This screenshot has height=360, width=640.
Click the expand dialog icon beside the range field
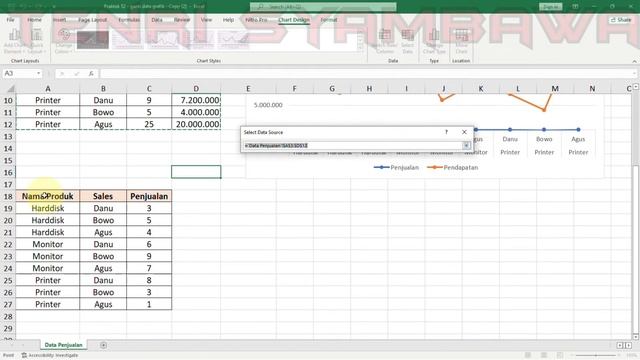[x=466, y=145]
